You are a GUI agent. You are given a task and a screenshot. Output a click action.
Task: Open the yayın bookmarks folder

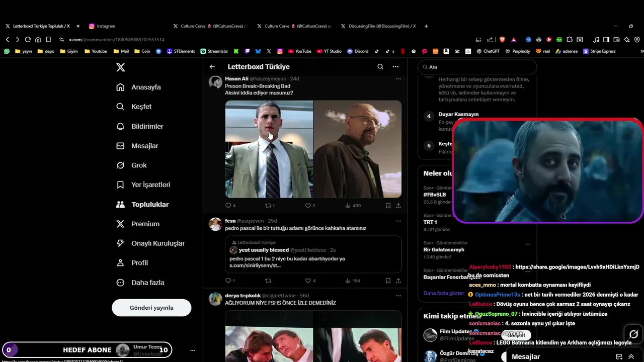tap(23, 51)
